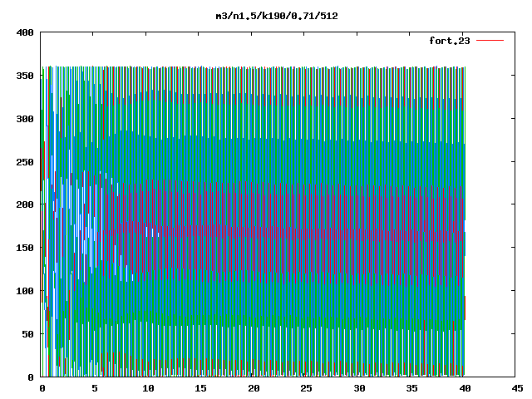Click the red fort.23 legend line sample

pyautogui.click(x=490, y=41)
